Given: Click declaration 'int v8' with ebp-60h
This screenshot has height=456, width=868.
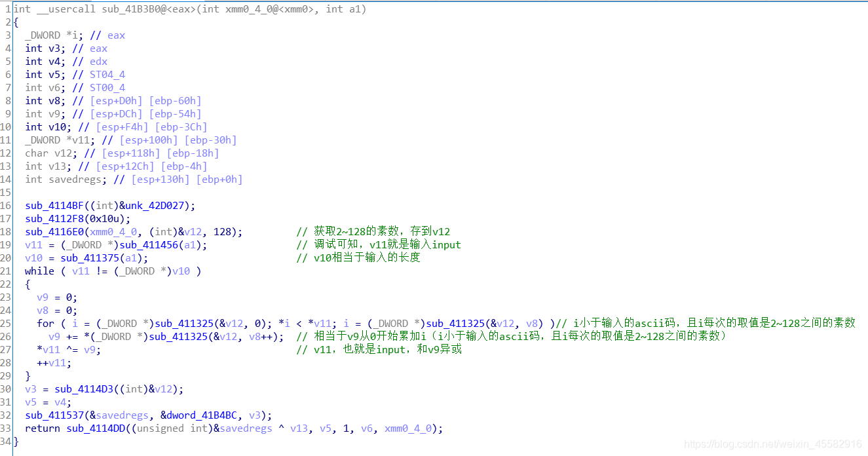Looking at the screenshot, I should (113, 100).
